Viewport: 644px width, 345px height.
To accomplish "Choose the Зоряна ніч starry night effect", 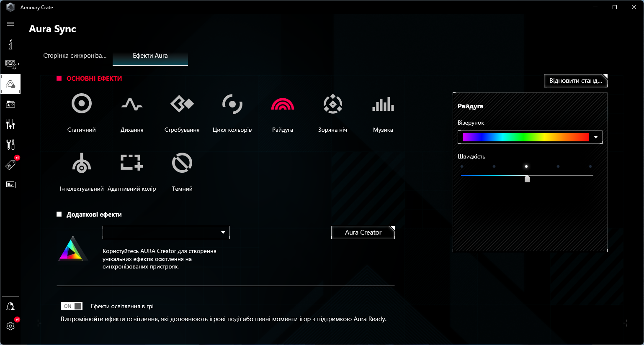I will click(x=333, y=104).
